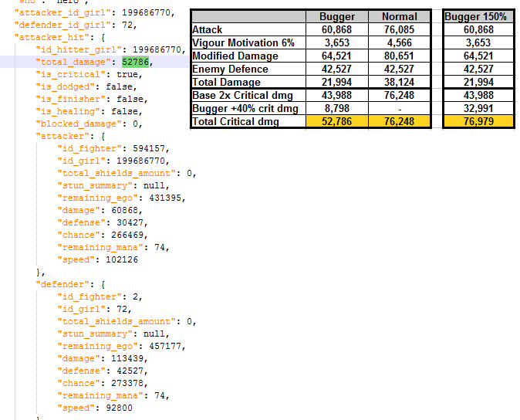Select the Normal column header
The image size is (520, 420).
(400, 16)
